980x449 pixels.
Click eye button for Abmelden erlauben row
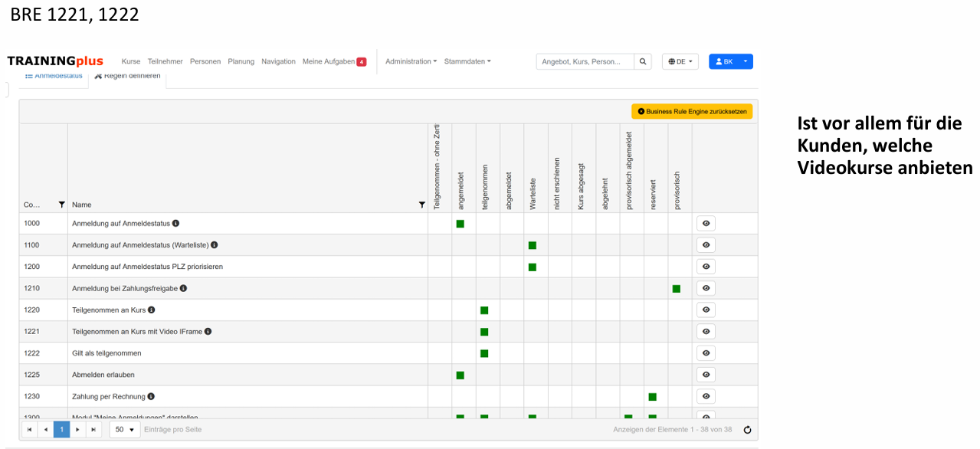click(706, 375)
